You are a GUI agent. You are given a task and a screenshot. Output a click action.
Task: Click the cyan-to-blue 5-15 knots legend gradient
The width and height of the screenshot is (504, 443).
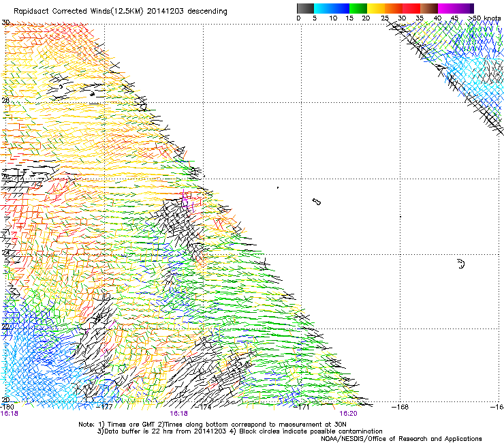coord(332,8)
